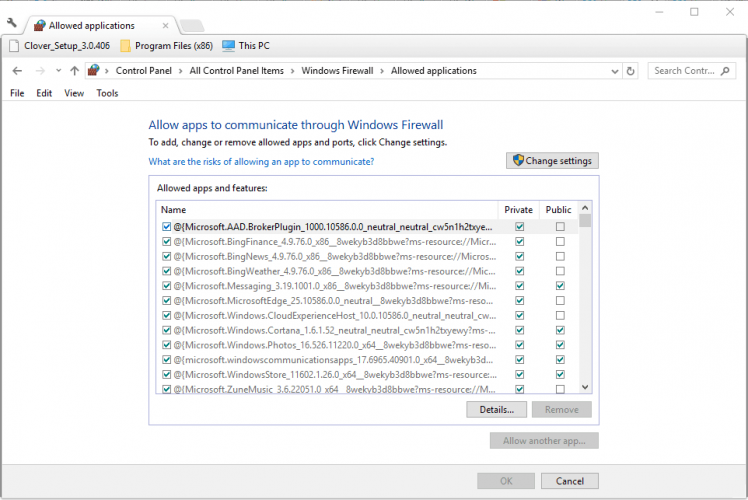Open the Tools menu
Image resolution: width=748 pixels, height=500 pixels.
(107, 94)
